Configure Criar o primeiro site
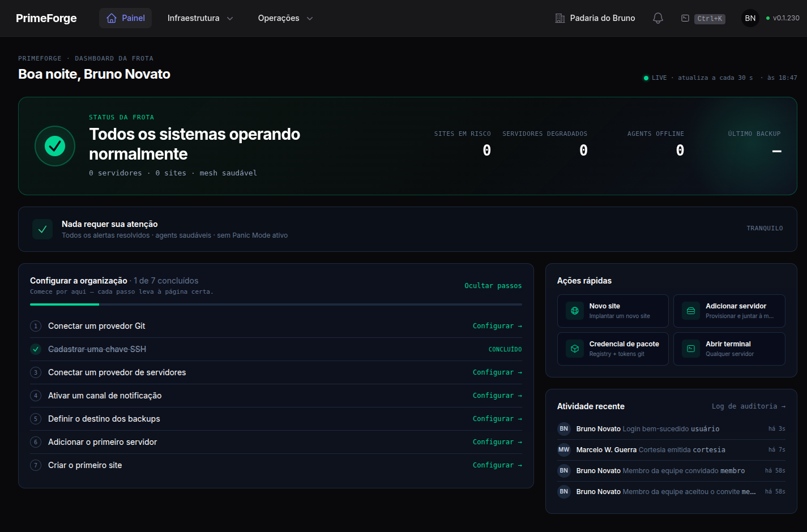This screenshot has width=807, height=532. point(497,465)
